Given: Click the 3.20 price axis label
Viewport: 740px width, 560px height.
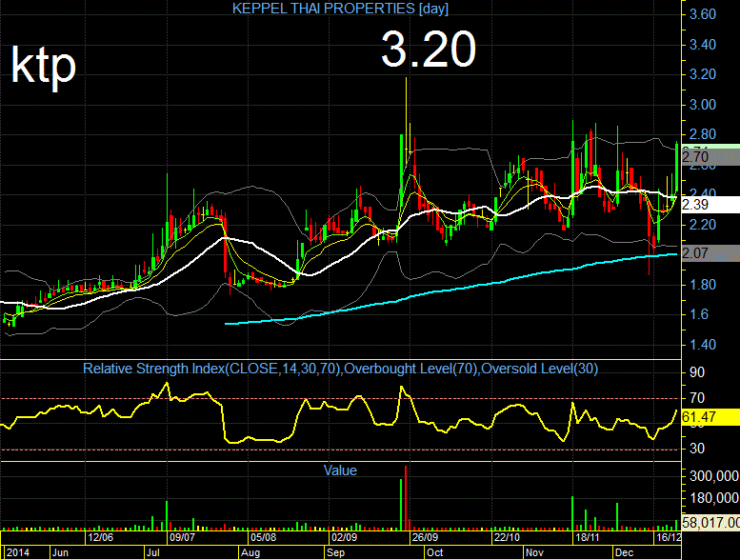Looking at the screenshot, I should pyautogui.click(x=703, y=74).
